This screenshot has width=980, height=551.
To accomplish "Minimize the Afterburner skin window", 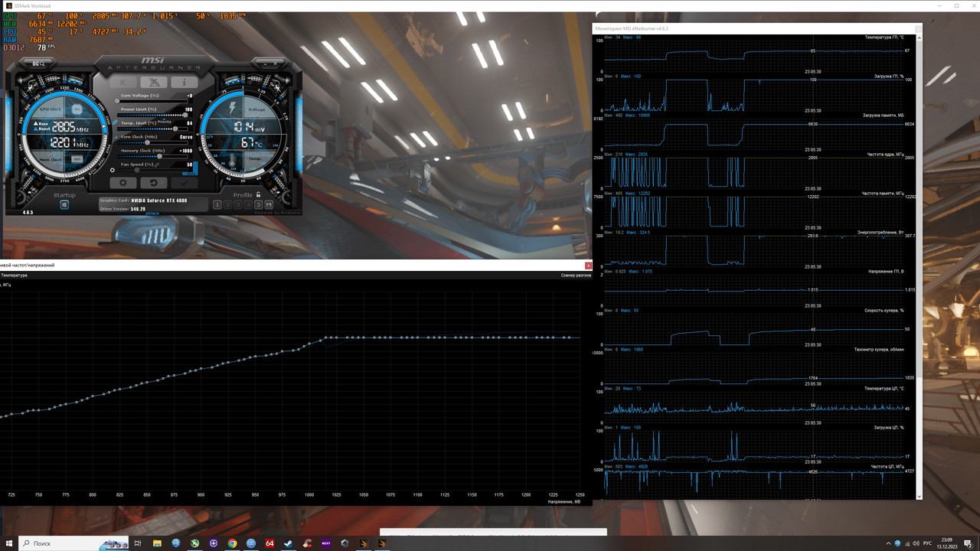I will [x=265, y=64].
